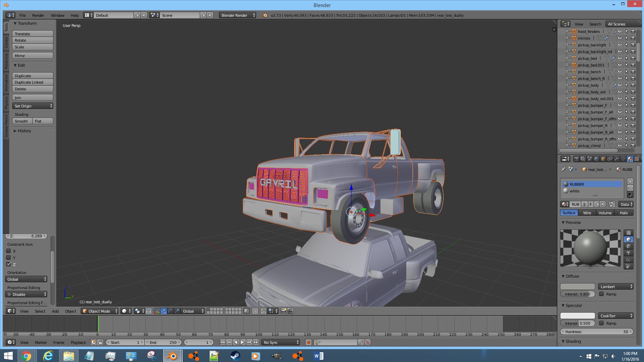Open the Object properties tab (cube icon)
Image resolution: width=644 pixels, height=362 pixels.
(603, 159)
